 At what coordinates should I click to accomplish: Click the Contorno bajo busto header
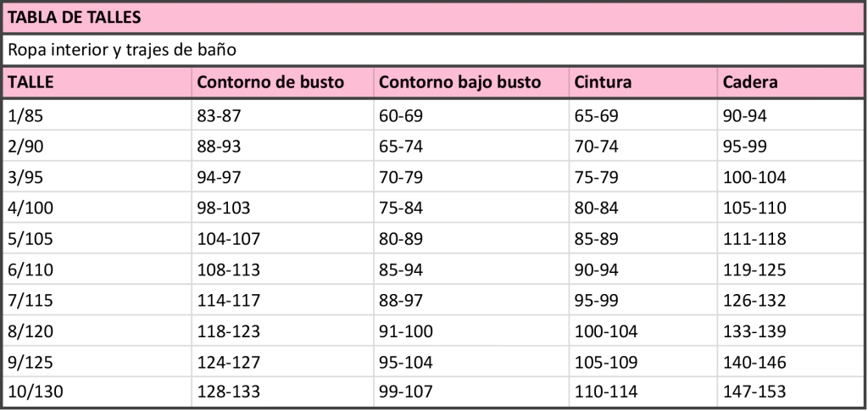(x=459, y=83)
